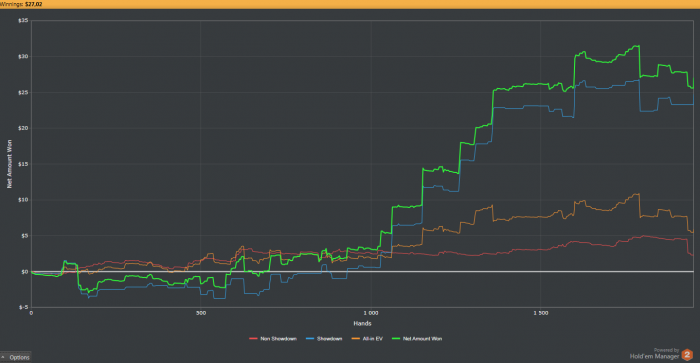Click the $20 y-axis label
700x363 pixels.
[23, 128]
